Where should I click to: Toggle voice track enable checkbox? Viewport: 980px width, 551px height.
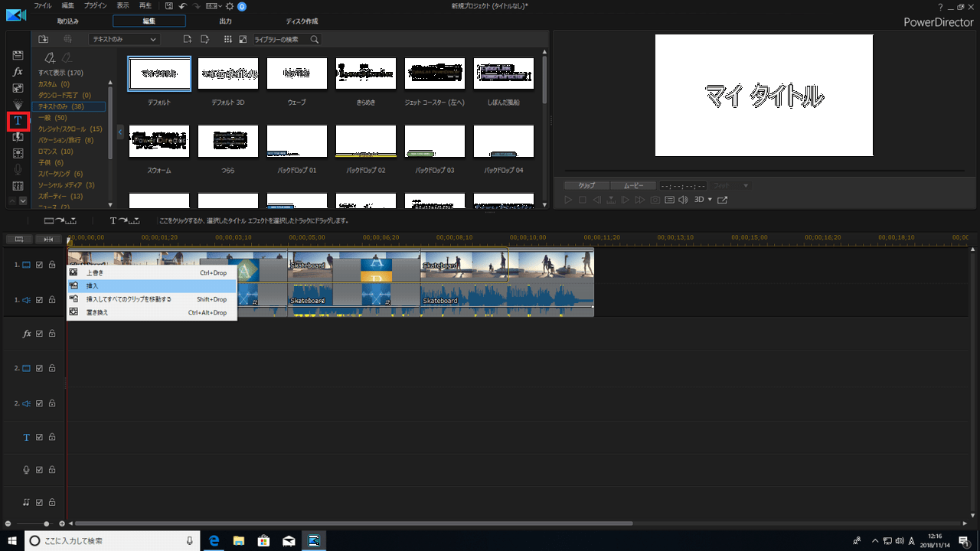[40, 470]
